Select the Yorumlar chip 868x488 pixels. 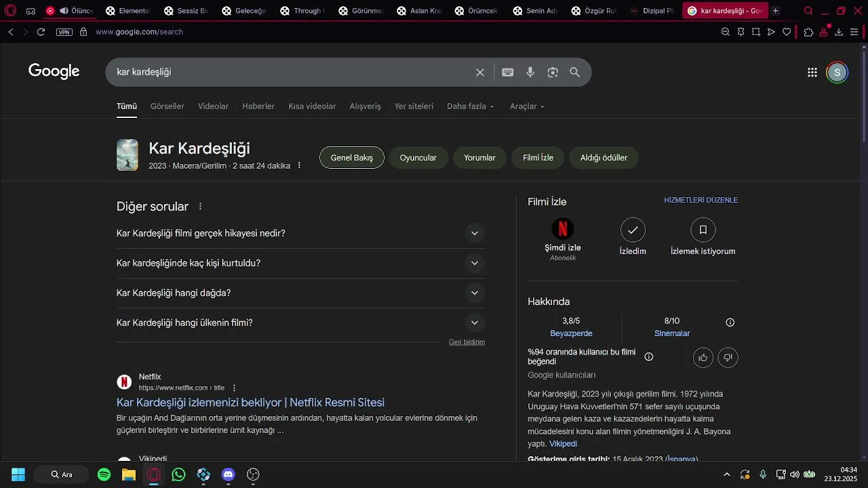pyautogui.click(x=479, y=158)
